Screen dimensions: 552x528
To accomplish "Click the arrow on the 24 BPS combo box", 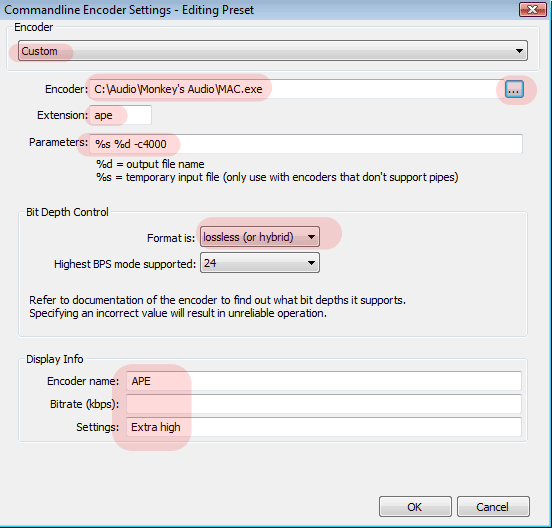I will point(311,263).
